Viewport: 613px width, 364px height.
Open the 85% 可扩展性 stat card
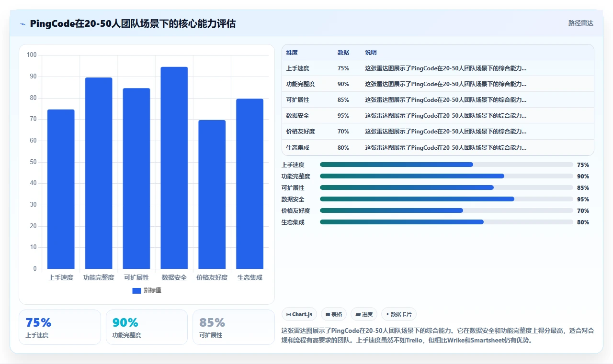click(233, 327)
